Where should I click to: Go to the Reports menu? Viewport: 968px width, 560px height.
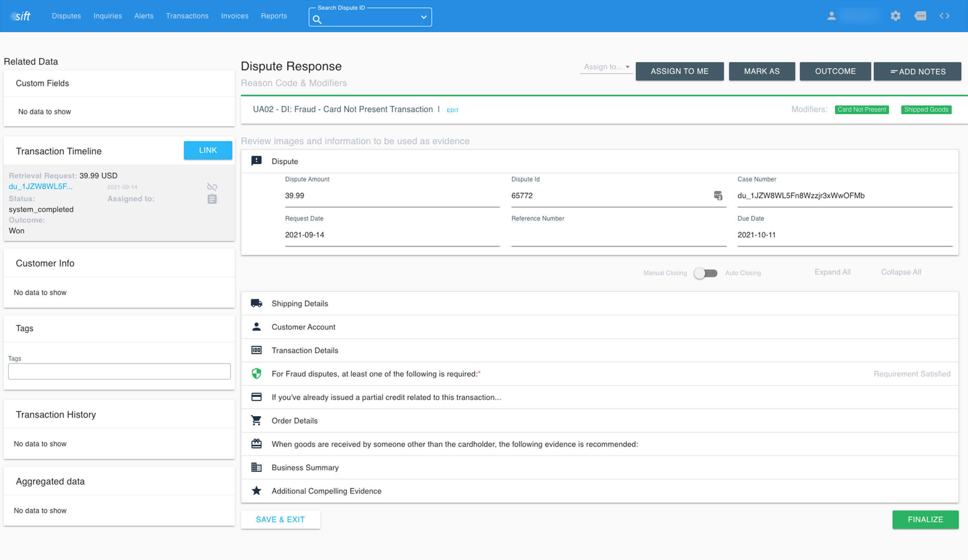tap(274, 16)
